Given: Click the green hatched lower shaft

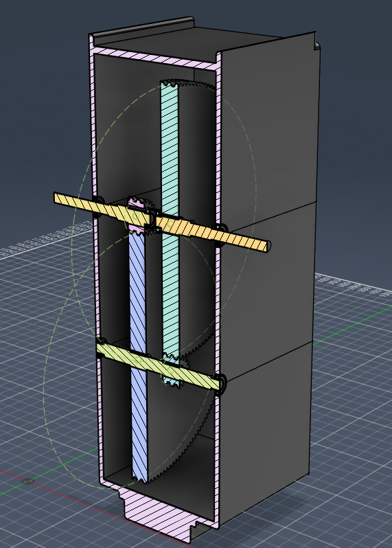Looking at the screenshot, I should click(x=159, y=366).
